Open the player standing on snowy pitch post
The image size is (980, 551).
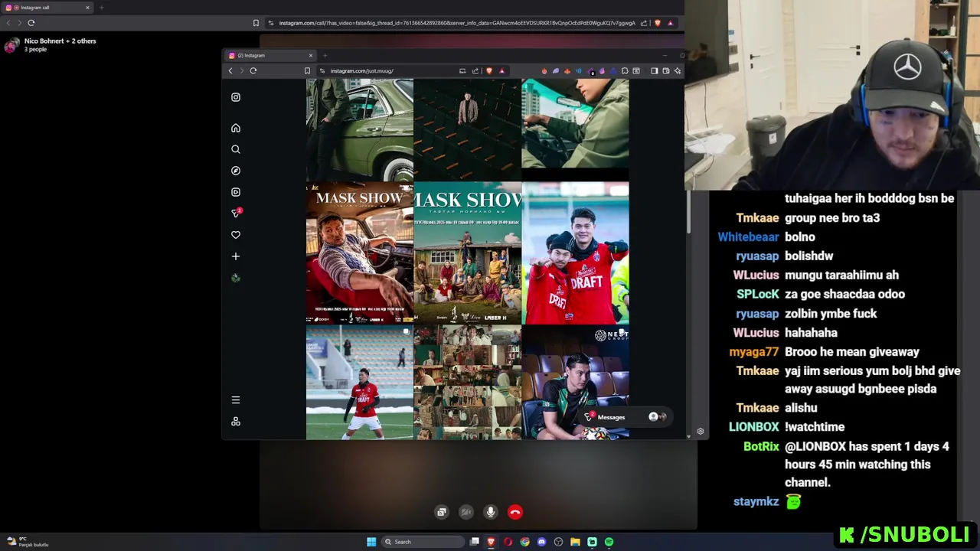359,383
